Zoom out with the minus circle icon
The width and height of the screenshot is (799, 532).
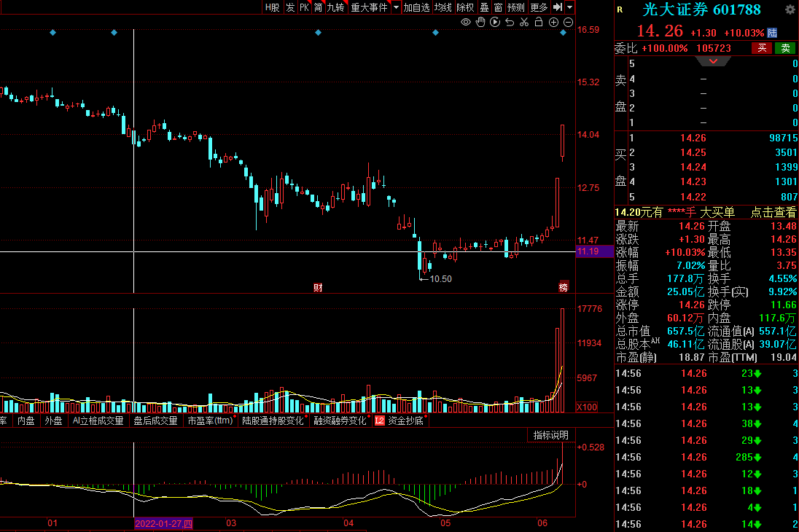tap(568, 23)
